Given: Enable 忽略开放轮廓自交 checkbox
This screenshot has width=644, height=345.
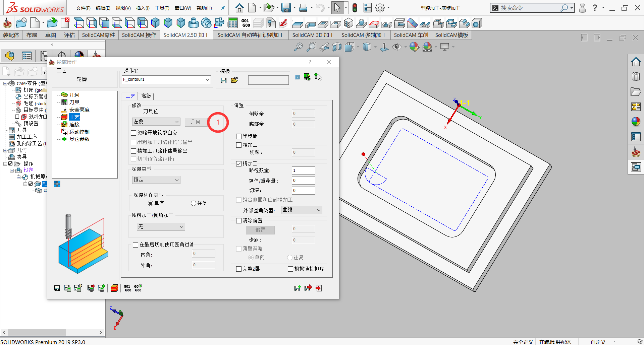Looking at the screenshot, I should [133, 133].
